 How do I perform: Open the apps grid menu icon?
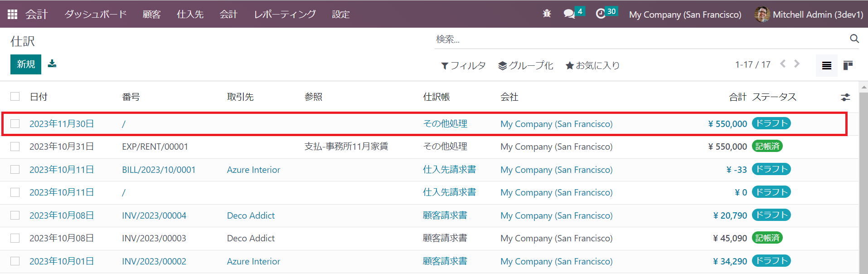click(x=12, y=14)
